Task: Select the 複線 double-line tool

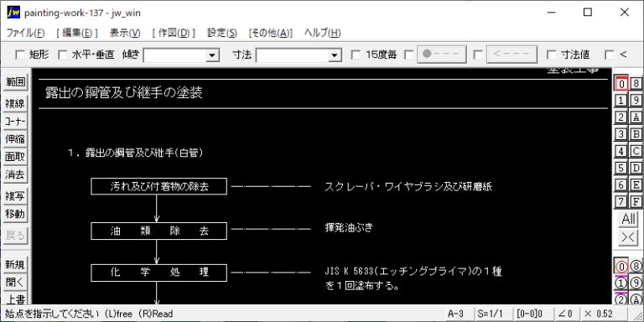Action: 15,104
